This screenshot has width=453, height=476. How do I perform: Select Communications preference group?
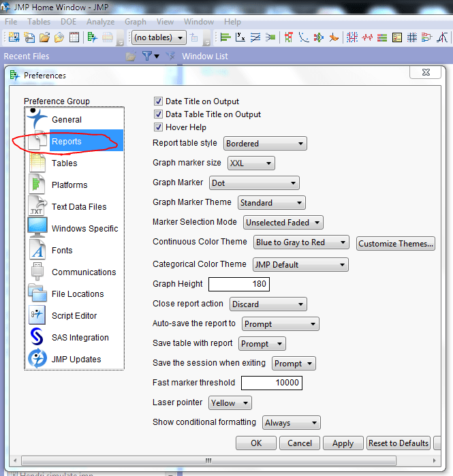click(74, 272)
